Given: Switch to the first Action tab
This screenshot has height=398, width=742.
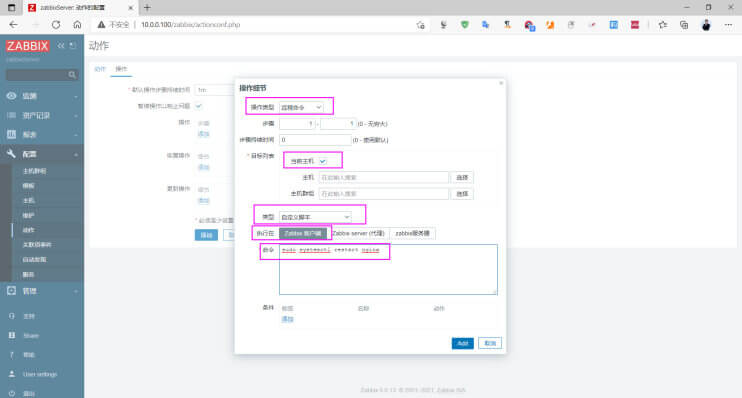Looking at the screenshot, I should (100, 69).
